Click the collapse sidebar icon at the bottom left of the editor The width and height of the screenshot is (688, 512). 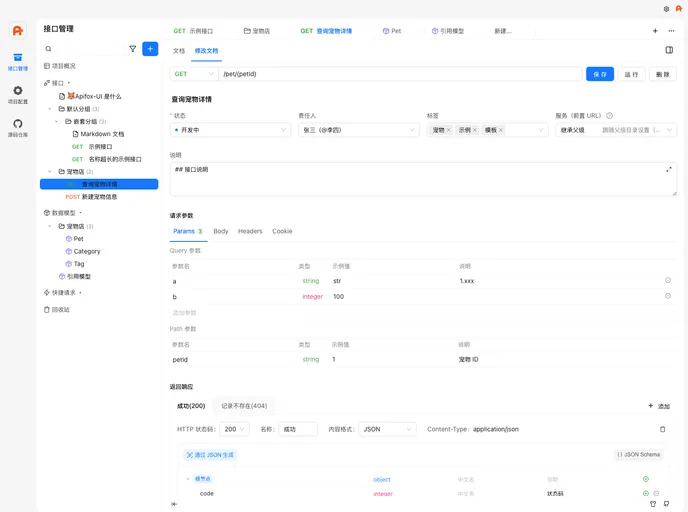(174, 504)
